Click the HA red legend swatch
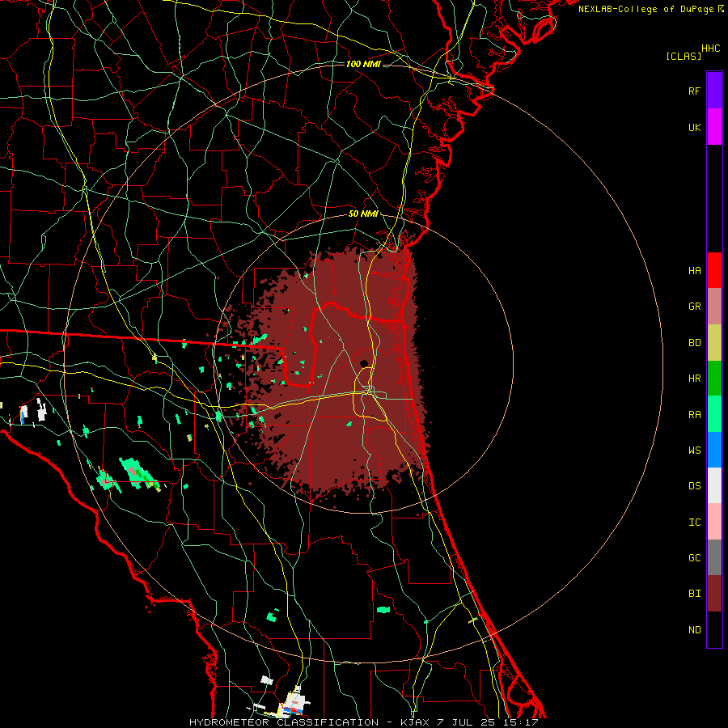Screen dimensions: 728x728 tap(714, 270)
